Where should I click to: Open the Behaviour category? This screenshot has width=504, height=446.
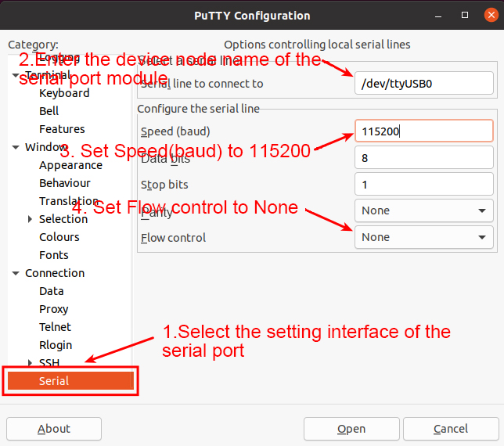tap(65, 183)
